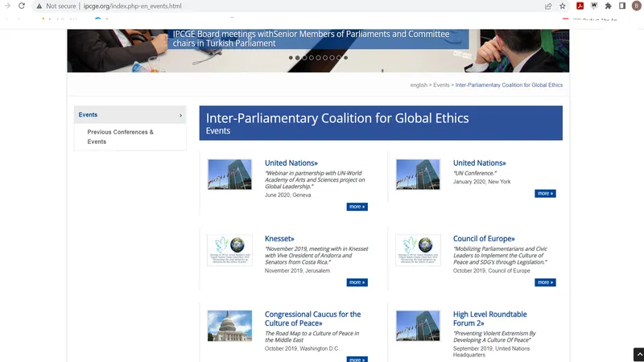The height and width of the screenshot is (362, 644).
Task: Click the Not secure warning icon
Action: [39, 6]
